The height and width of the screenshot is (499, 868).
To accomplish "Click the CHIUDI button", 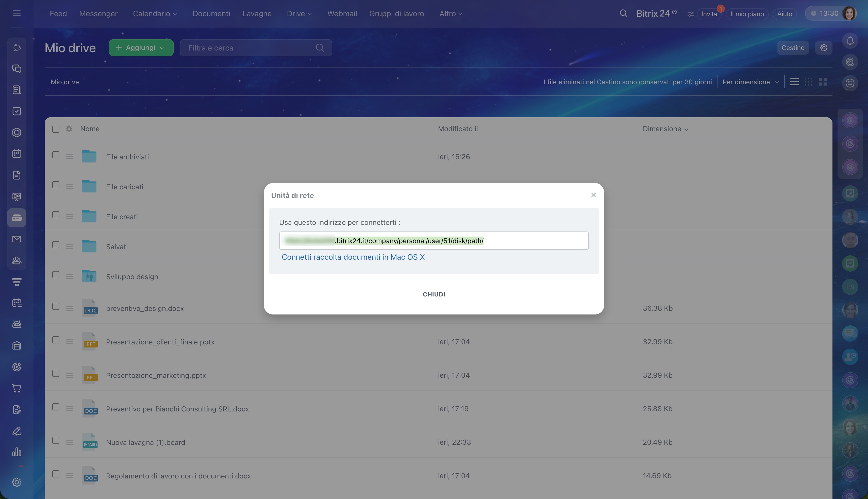I will (x=433, y=294).
